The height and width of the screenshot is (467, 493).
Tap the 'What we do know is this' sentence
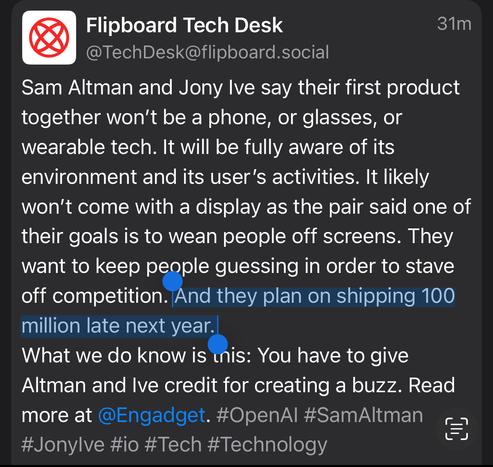tap(136, 356)
